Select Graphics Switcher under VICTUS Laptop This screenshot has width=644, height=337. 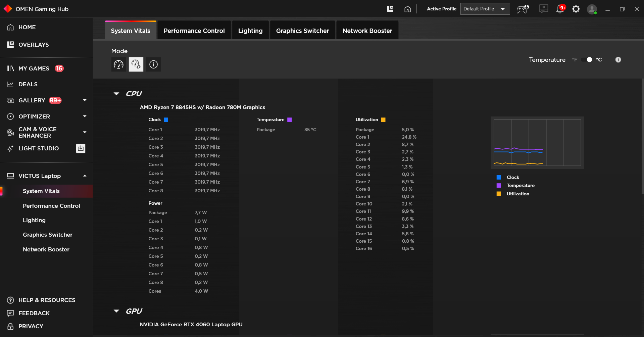point(48,235)
